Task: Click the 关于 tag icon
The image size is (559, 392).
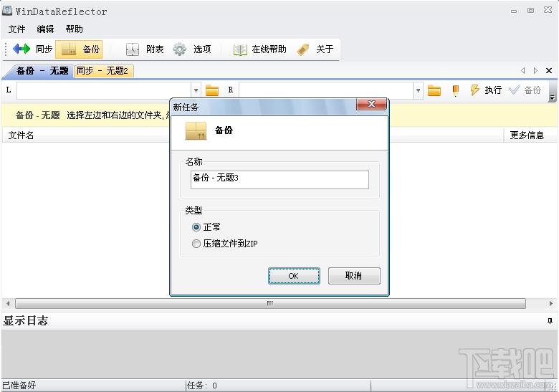Action: [x=303, y=49]
